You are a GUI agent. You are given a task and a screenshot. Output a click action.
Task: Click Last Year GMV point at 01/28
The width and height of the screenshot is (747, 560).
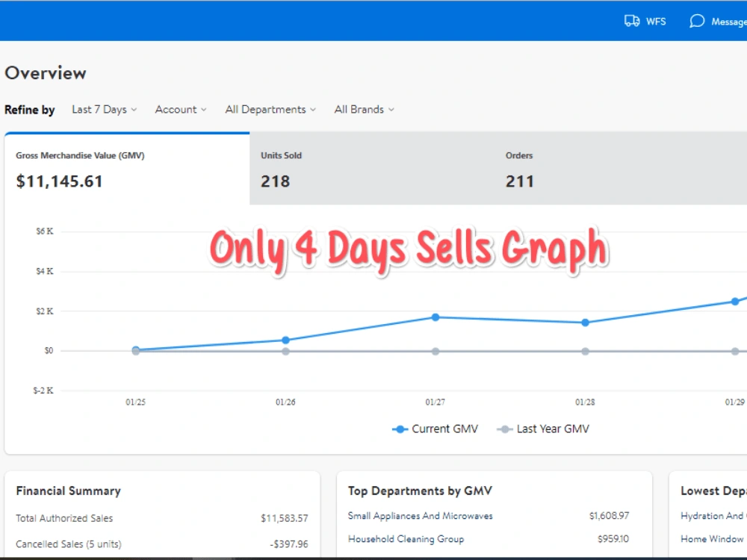[x=585, y=352]
